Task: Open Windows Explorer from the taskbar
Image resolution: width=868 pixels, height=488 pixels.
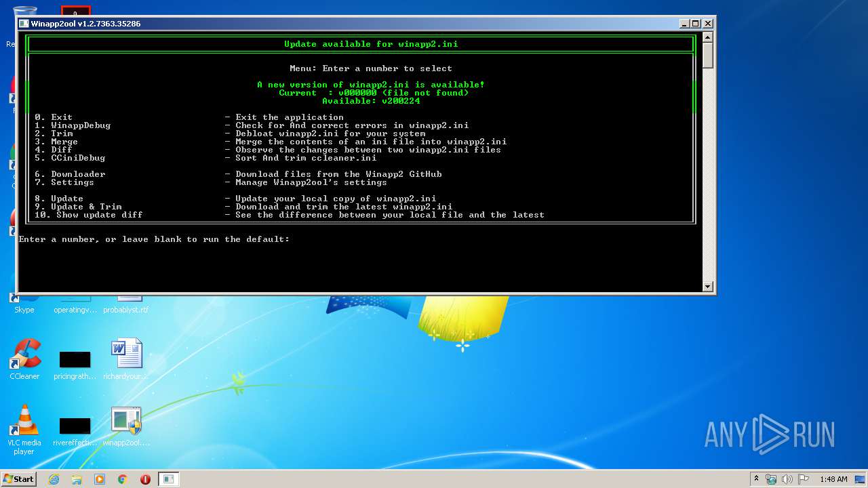Action: coord(77,479)
